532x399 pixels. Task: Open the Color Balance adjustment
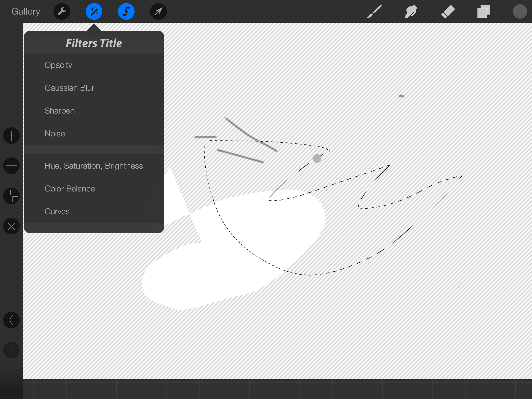70,189
